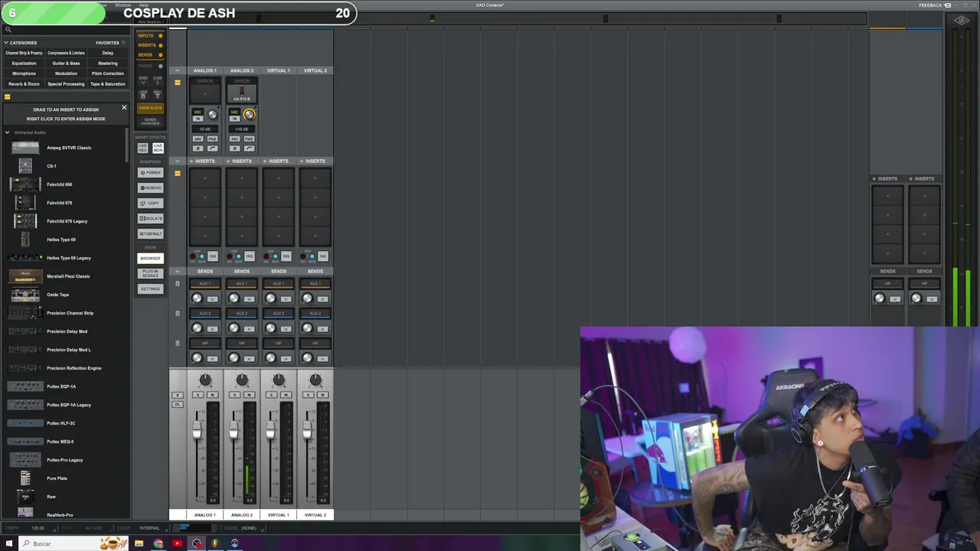
Task: Click the plug-in browser search magnifier
Action: 8,30
